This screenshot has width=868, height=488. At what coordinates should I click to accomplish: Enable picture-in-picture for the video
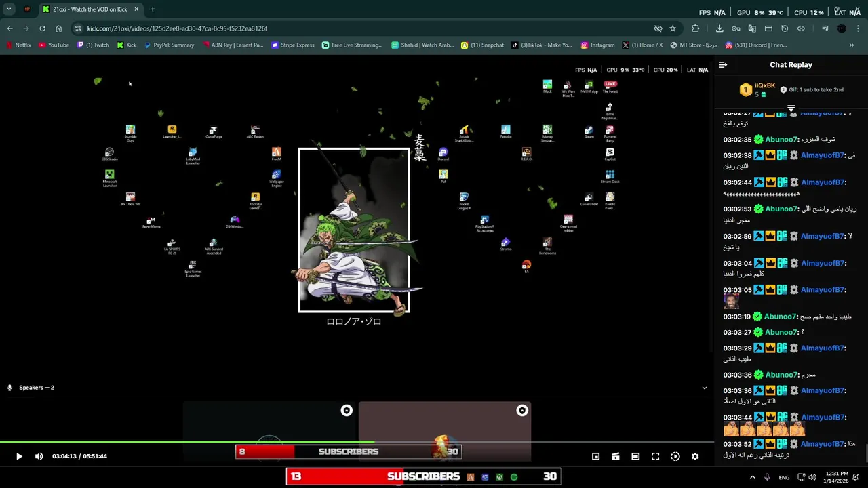(595, 457)
